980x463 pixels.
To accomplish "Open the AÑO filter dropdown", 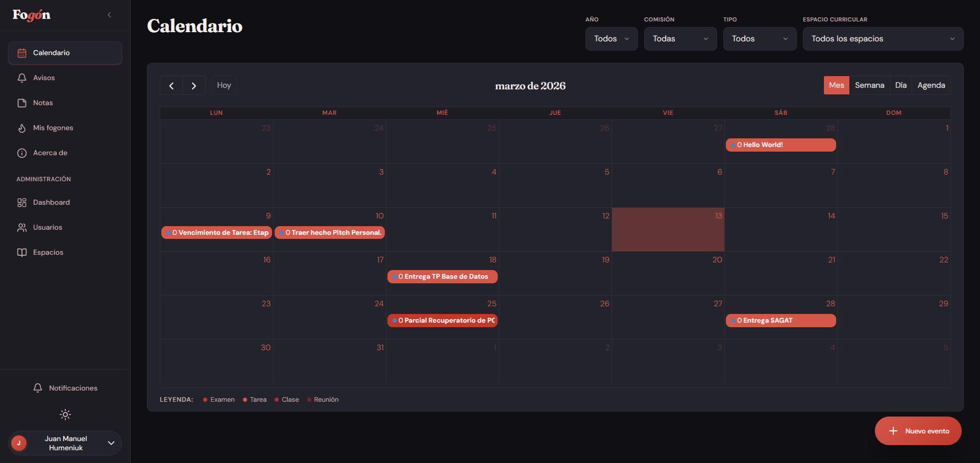I will pyautogui.click(x=611, y=39).
